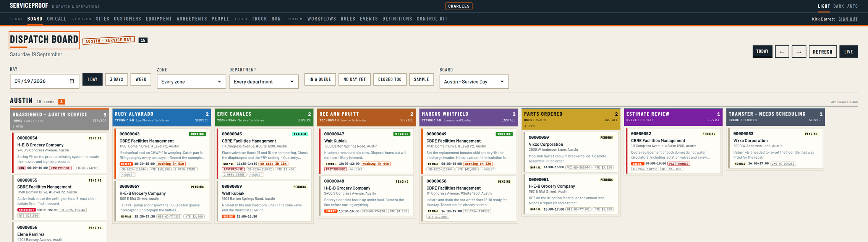
Task: Go to SITES in navigation
Action: [x=102, y=19]
